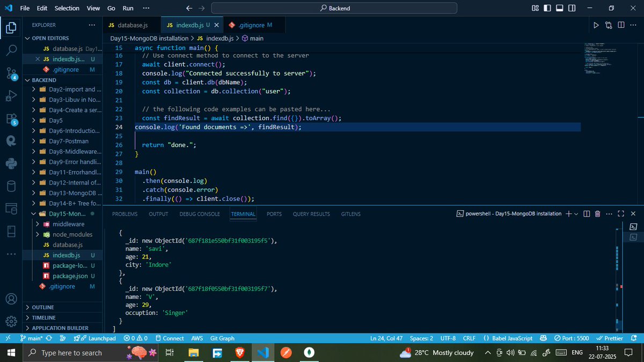This screenshot has width=644, height=362.
Task: Expand the middleware folder
Action: (68, 224)
